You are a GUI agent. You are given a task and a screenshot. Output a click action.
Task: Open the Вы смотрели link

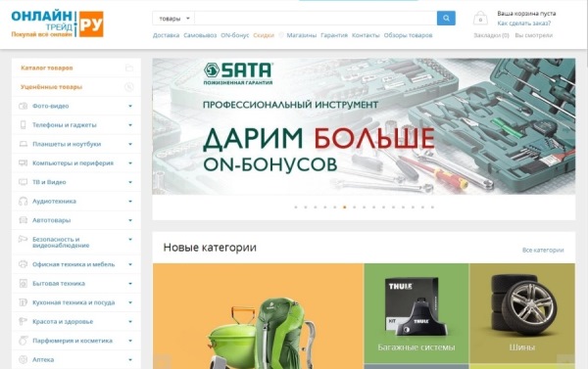point(534,35)
